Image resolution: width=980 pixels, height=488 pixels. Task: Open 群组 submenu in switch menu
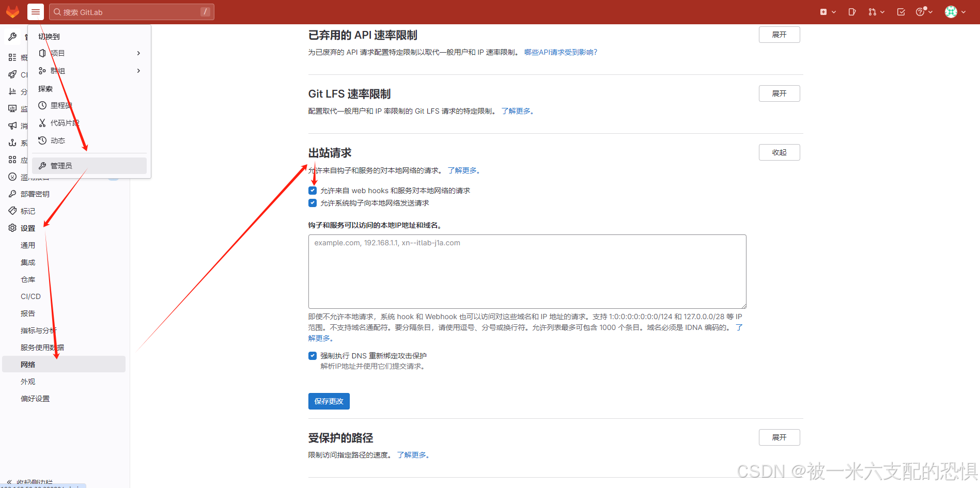(x=89, y=71)
